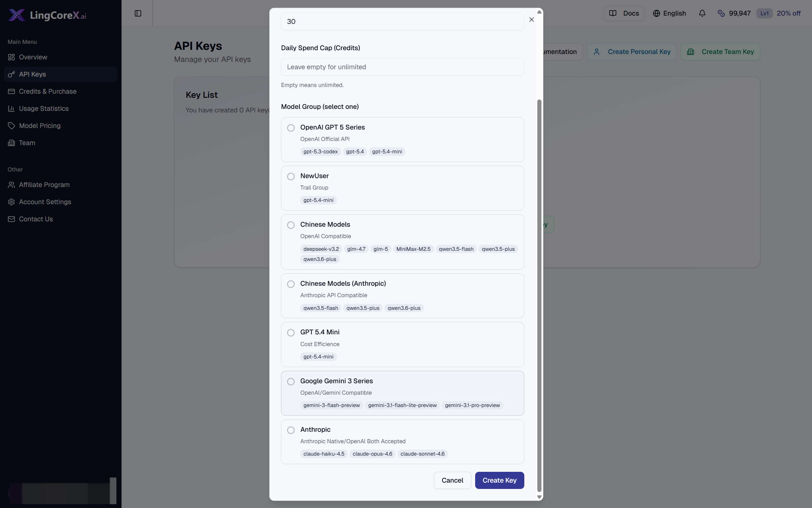Click the Overview grid icon
This screenshot has height=508, width=812.
tap(11, 57)
